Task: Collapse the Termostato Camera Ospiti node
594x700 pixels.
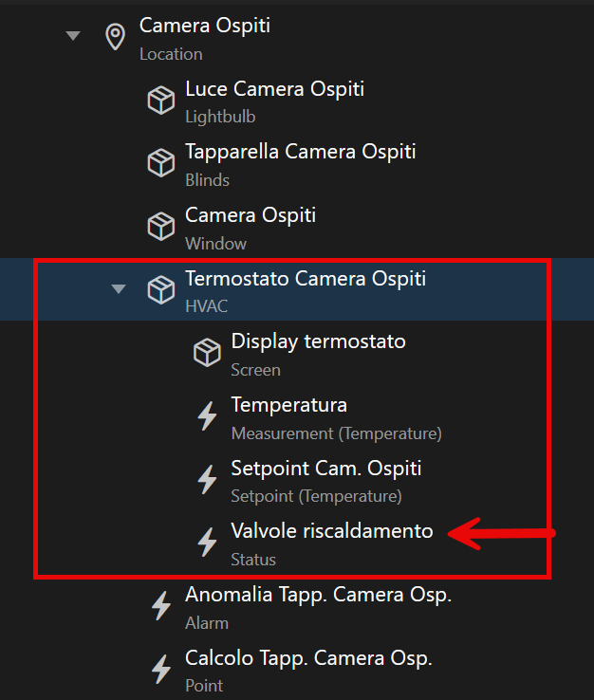Action: tap(119, 289)
